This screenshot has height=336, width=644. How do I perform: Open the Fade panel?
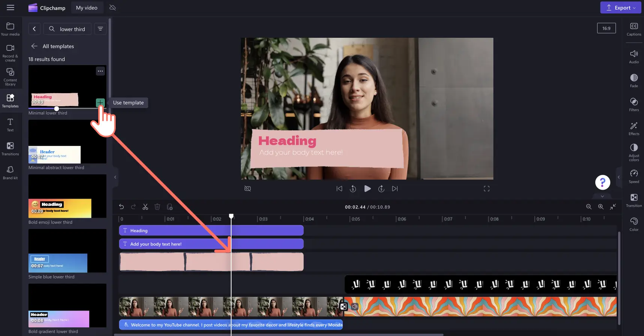[634, 80]
